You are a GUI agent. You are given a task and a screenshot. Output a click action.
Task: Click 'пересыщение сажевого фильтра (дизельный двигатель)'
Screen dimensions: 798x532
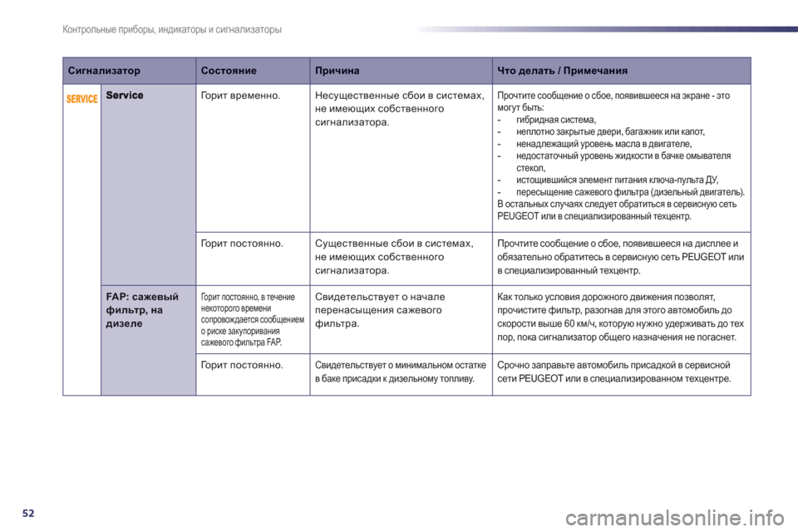(x=631, y=193)
